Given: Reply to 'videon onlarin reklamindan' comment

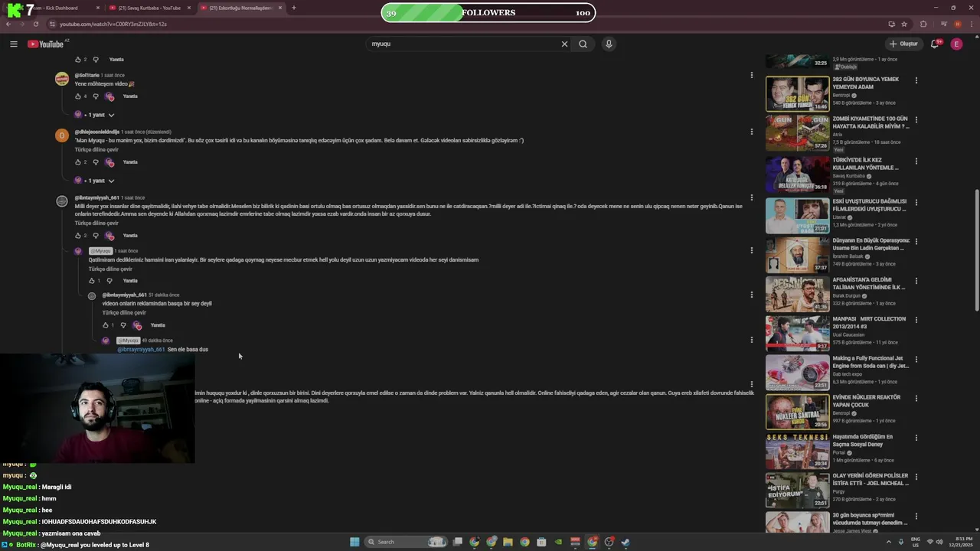Looking at the screenshot, I should [x=158, y=325].
